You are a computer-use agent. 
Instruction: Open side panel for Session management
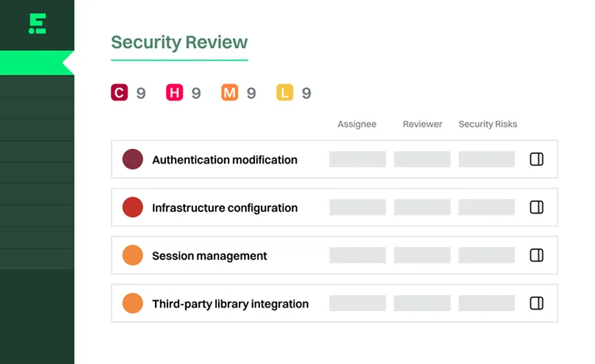[x=536, y=255]
